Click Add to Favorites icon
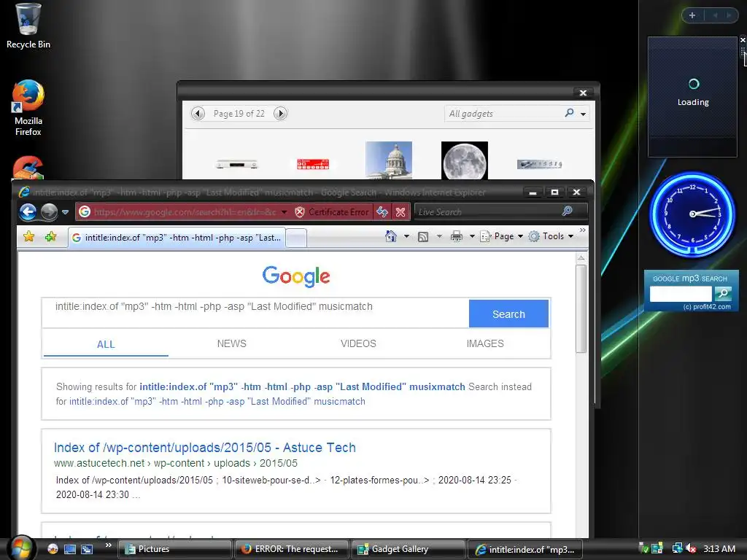The image size is (747, 560). [x=50, y=236]
